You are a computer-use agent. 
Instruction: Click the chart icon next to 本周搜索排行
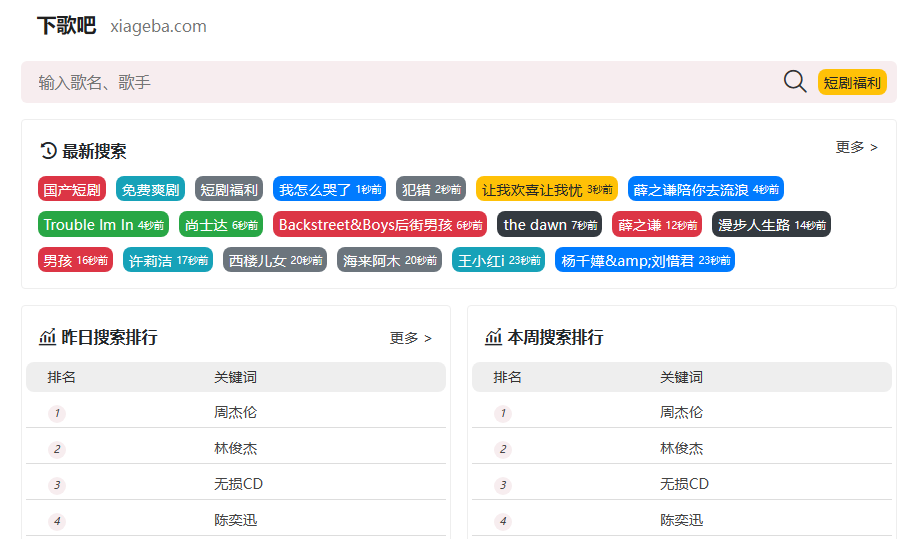click(x=493, y=337)
